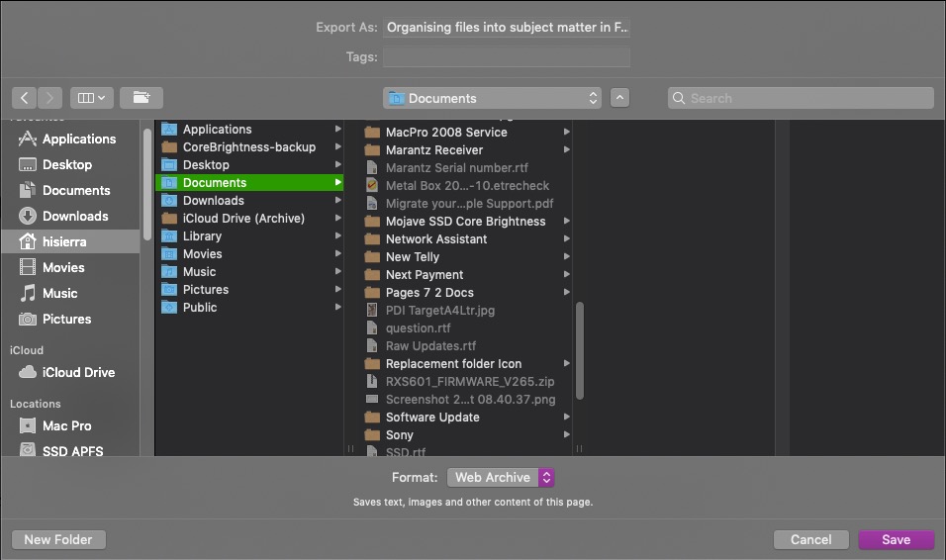
Task: Select SSD APFS volume in sidebar
Action: 70,449
